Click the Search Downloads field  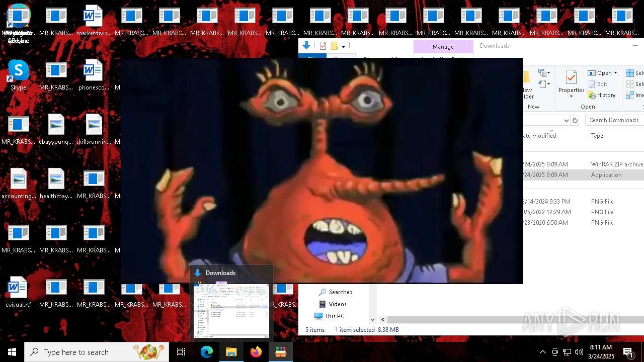click(615, 120)
